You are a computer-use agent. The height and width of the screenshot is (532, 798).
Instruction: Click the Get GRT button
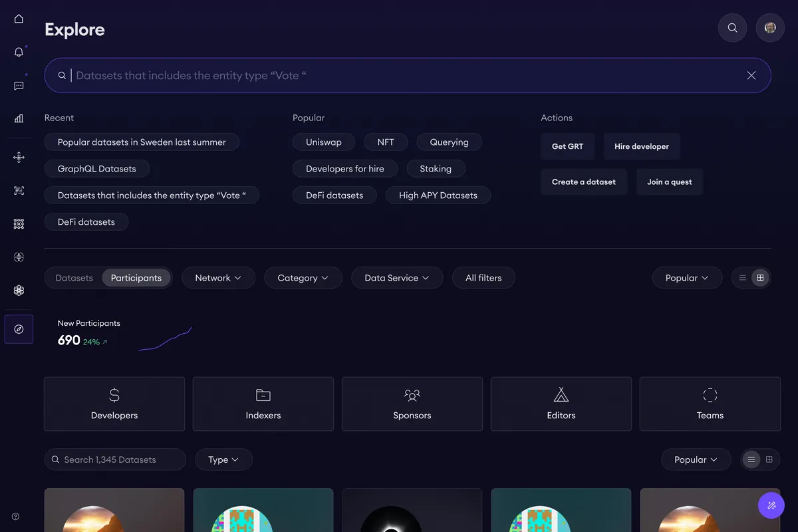pos(567,146)
